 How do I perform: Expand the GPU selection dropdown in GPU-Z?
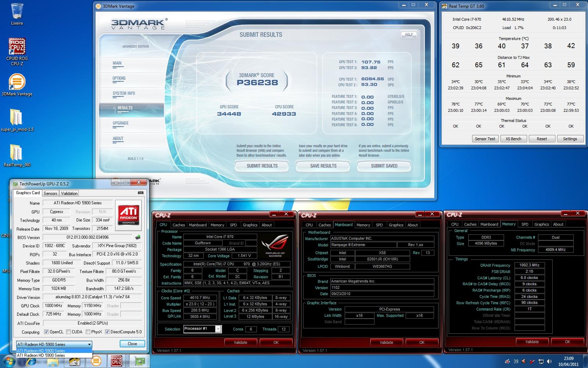click(x=89, y=344)
